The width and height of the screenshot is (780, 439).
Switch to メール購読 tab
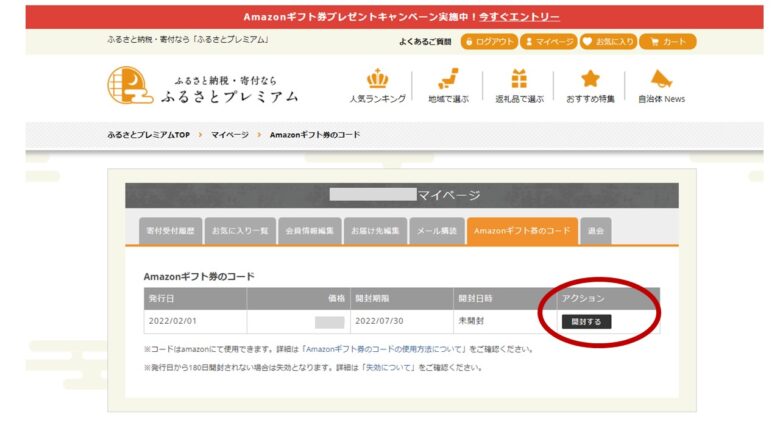pos(437,231)
